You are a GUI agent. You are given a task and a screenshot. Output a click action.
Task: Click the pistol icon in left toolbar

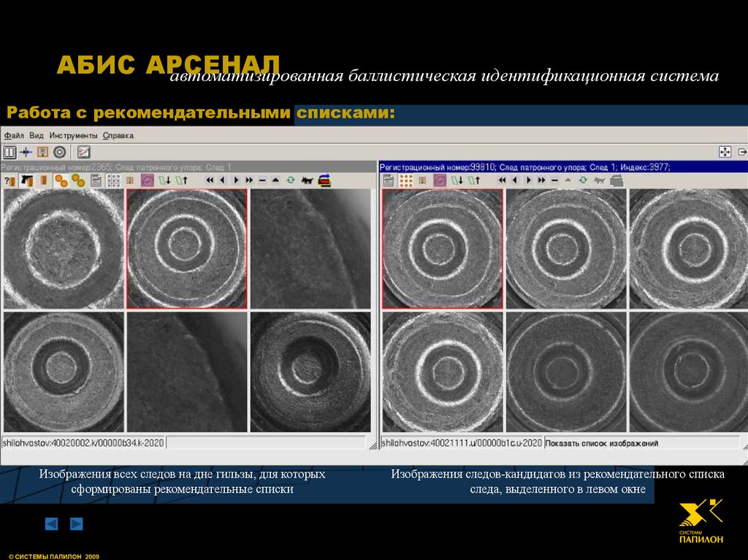click(27, 180)
